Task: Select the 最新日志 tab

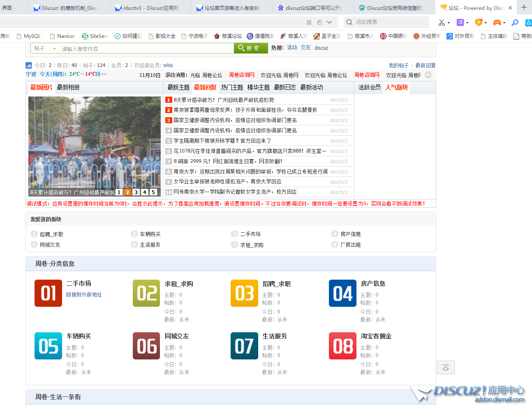Action: click(x=285, y=87)
